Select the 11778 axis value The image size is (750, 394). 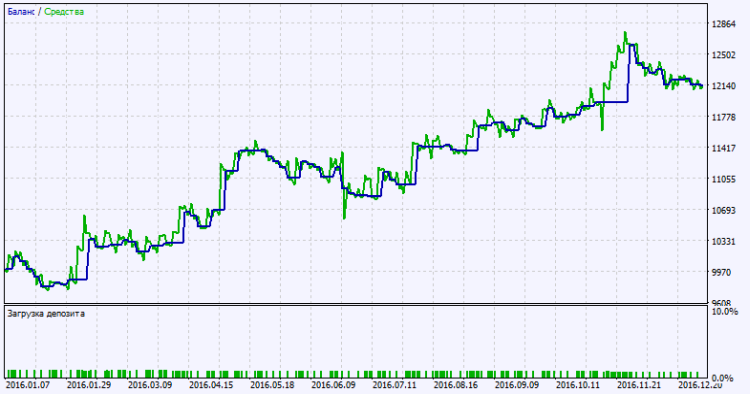724,117
